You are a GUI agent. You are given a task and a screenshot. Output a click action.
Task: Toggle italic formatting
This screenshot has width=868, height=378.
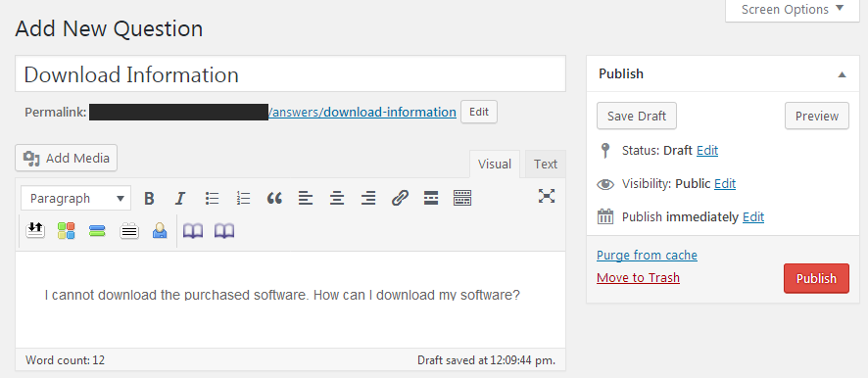point(180,198)
